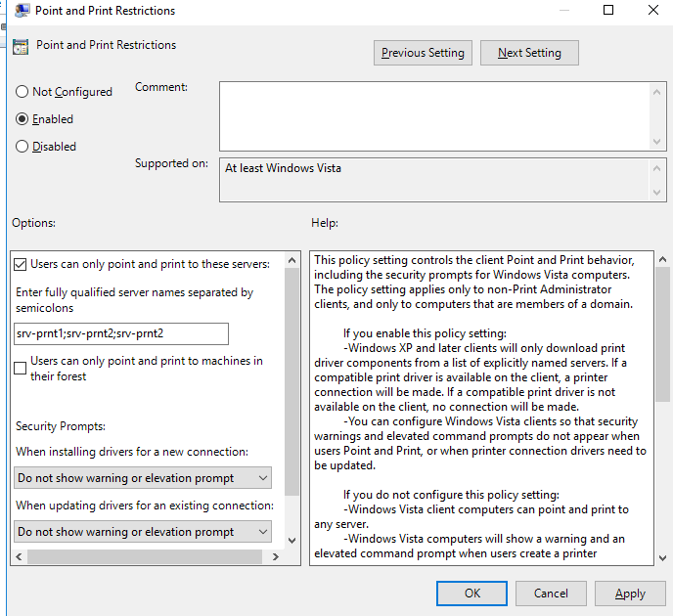Click the 'Options:' label
The height and width of the screenshot is (616, 673).
[x=33, y=223]
